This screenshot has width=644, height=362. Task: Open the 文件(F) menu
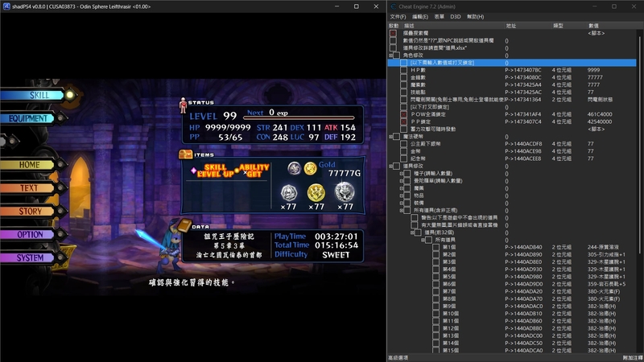(398, 17)
